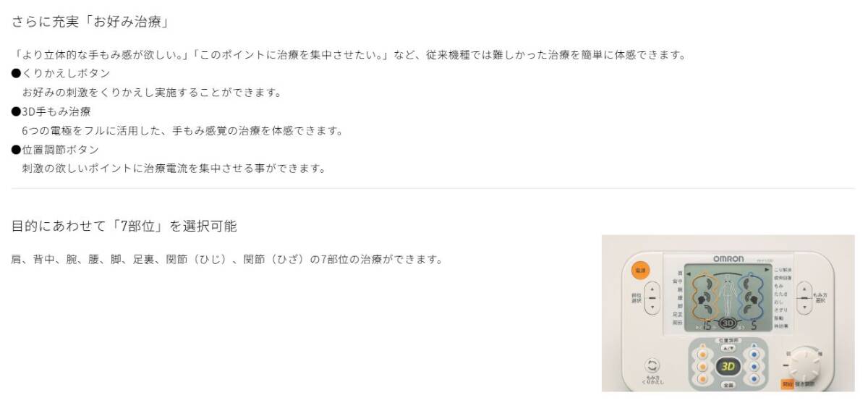The height and width of the screenshot is (403, 868).
Task: Click the もみ方選択 up arrow
Action: 804,288
